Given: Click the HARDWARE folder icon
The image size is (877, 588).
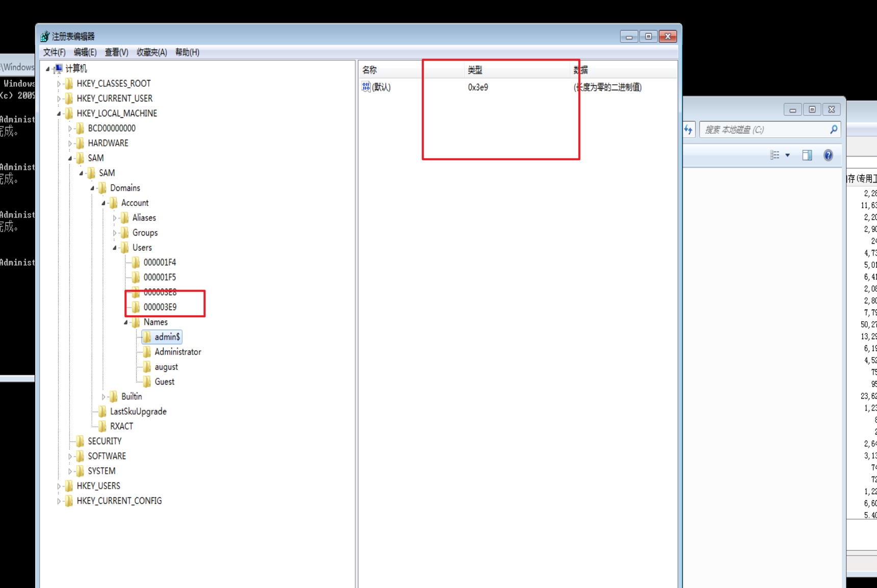Looking at the screenshot, I should (x=80, y=143).
